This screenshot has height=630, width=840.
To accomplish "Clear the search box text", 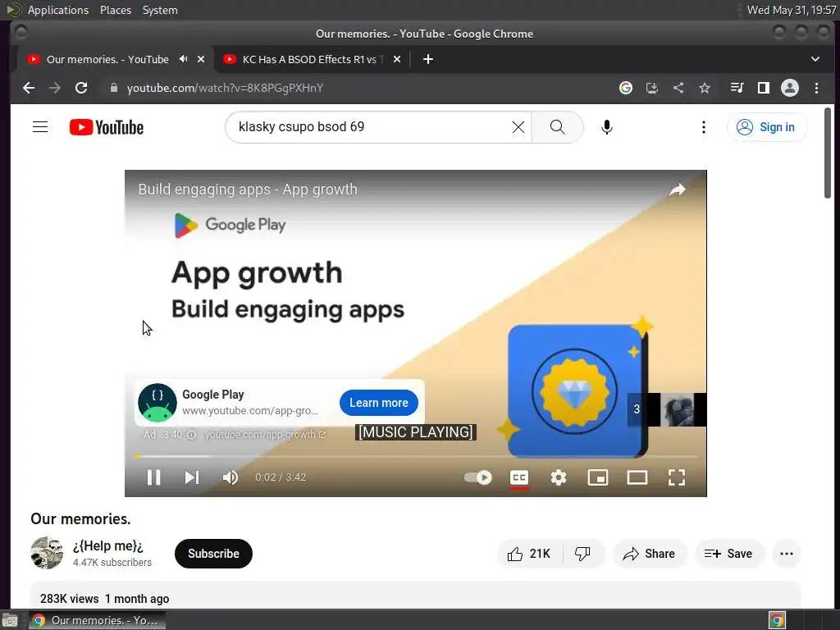I will (x=518, y=127).
